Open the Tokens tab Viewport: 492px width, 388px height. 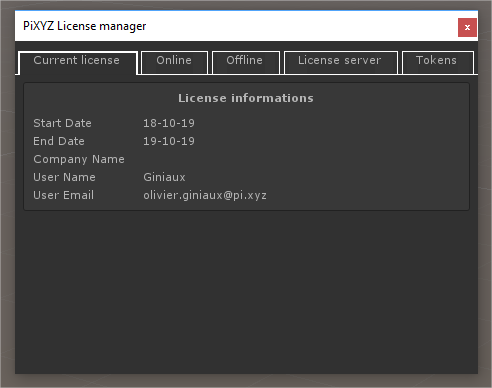point(438,62)
